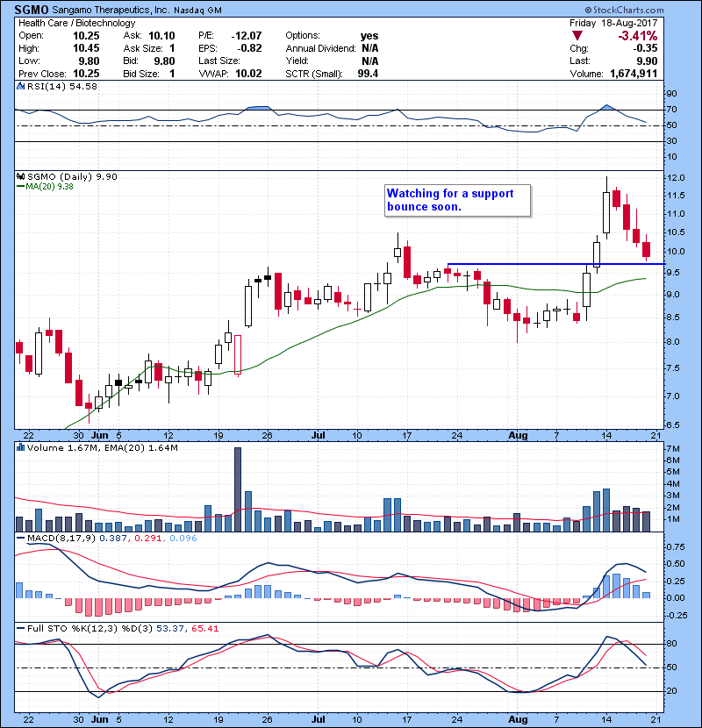The width and height of the screenshot is (702, 728).
Task: Click the blue horizontal support line
Action: coord(556,264)
